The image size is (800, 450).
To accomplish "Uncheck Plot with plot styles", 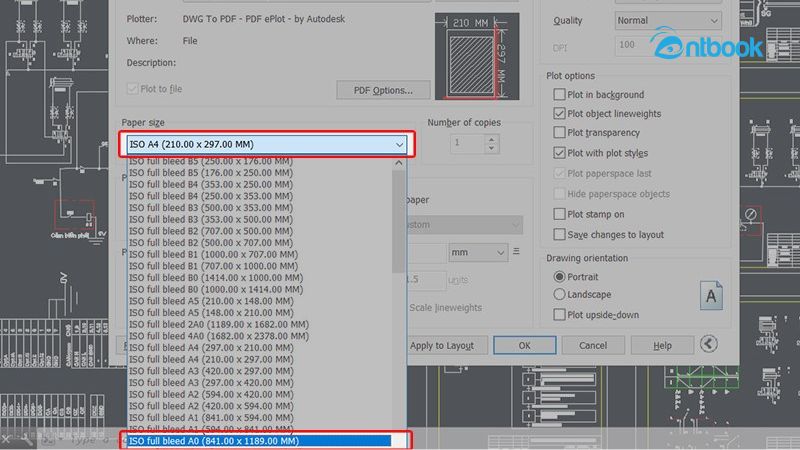I will coord(559,153).
